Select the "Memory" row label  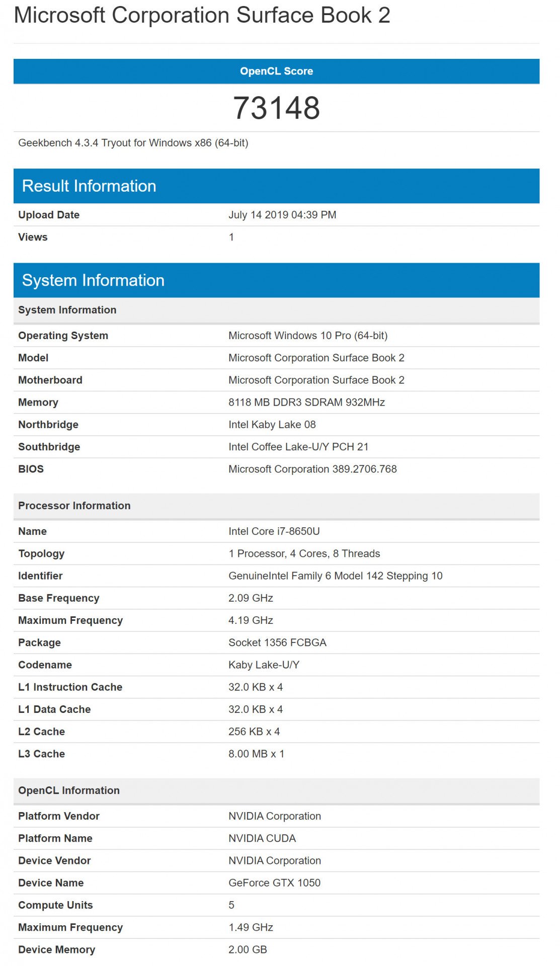pyautogui.click(x=38, y=402)
